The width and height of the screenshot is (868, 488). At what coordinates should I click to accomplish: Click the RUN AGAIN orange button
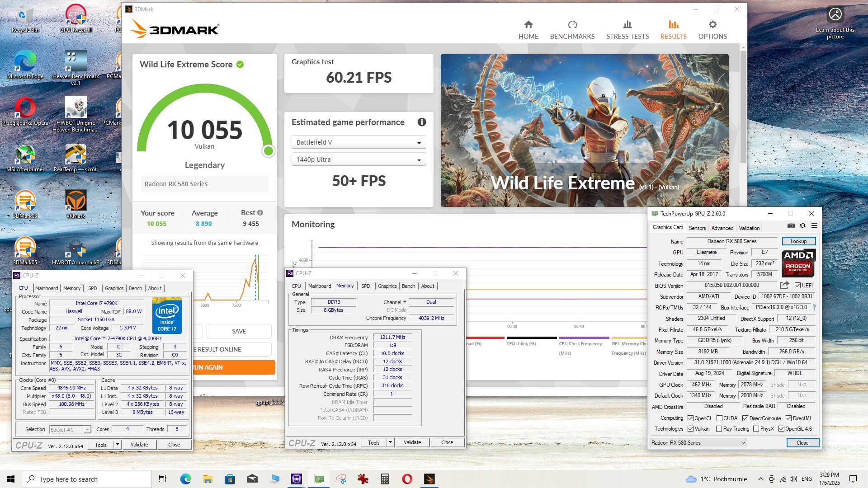click(x=233, y=367)
